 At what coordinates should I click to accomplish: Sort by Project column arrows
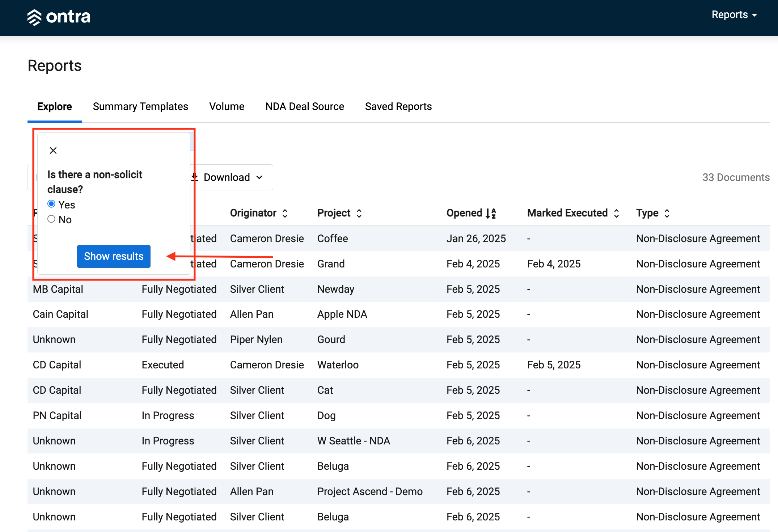(x=359, y=213)
